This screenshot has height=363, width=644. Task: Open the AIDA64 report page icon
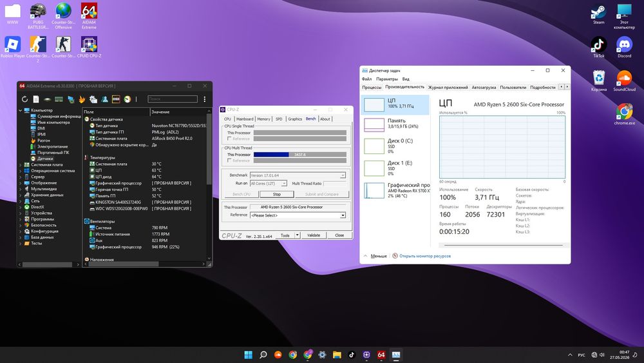pyautogui.click(x=36, y=99)
